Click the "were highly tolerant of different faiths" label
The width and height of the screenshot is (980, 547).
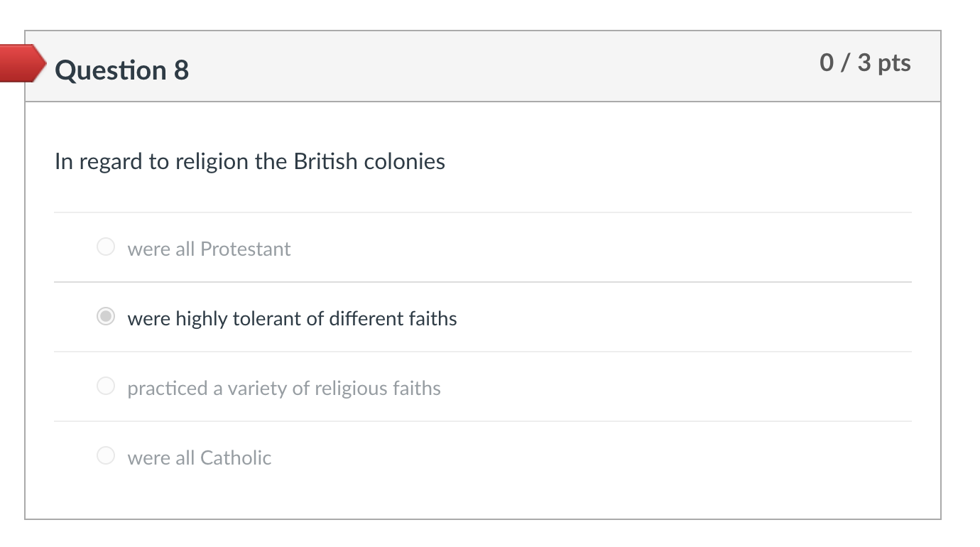click(x=292, y=318)
